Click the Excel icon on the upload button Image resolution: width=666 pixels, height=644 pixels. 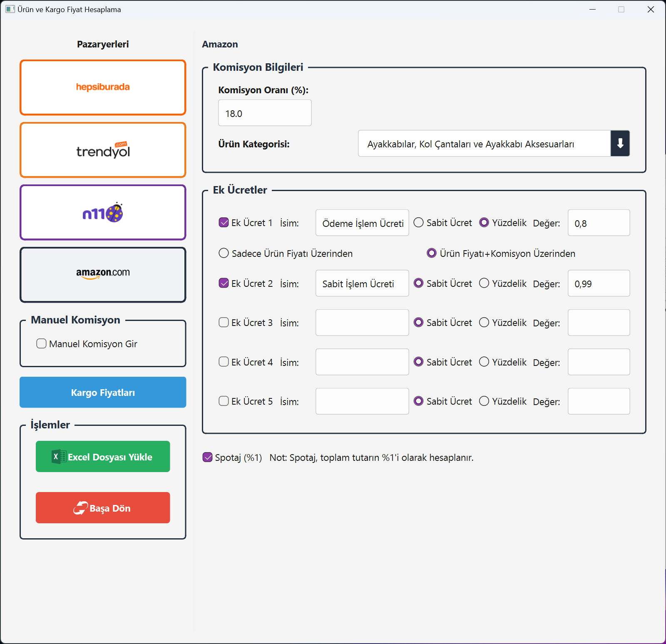click(x=58, y=457)
